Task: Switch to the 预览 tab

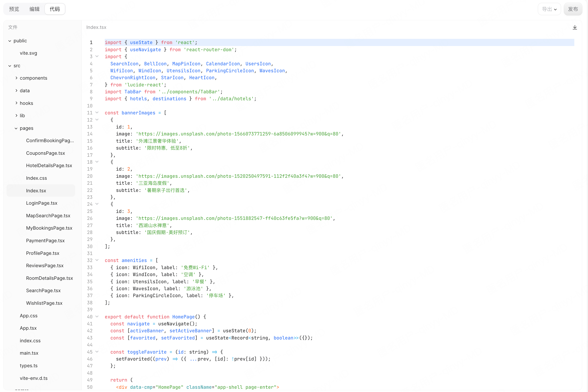Action: pyautogui.click(x=14, y=9)
